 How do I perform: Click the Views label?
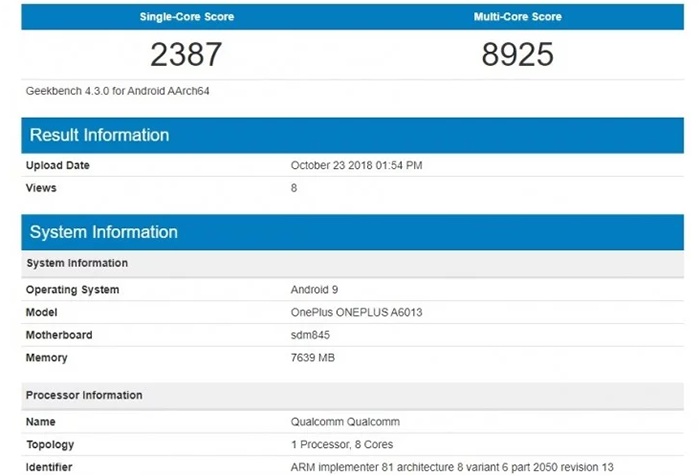pos(41,188)
